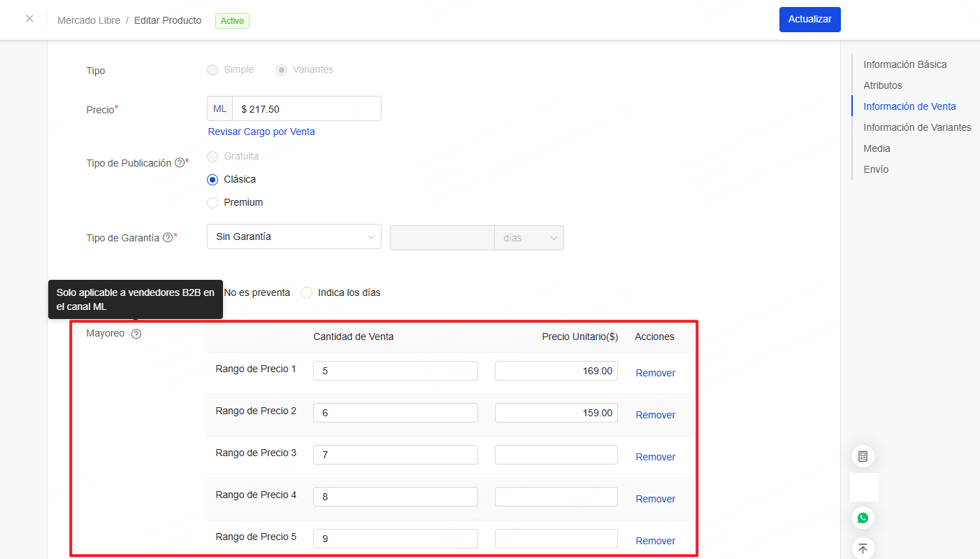This screenshot has width=980, height=559.
Task: Click the Rango de Precio 1 label
Action: coord(256,369)
